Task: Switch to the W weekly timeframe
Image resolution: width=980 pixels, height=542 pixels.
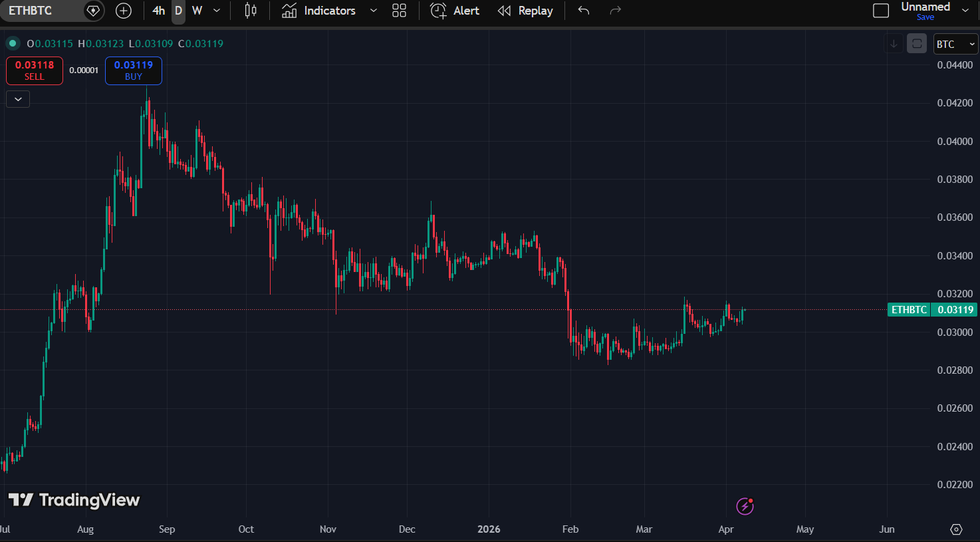Action: (197, 11)
